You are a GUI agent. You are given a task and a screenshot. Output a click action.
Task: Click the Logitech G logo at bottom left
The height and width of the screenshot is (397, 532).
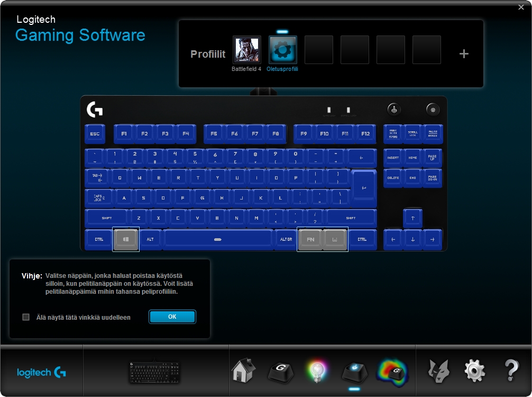pos(41,373)
